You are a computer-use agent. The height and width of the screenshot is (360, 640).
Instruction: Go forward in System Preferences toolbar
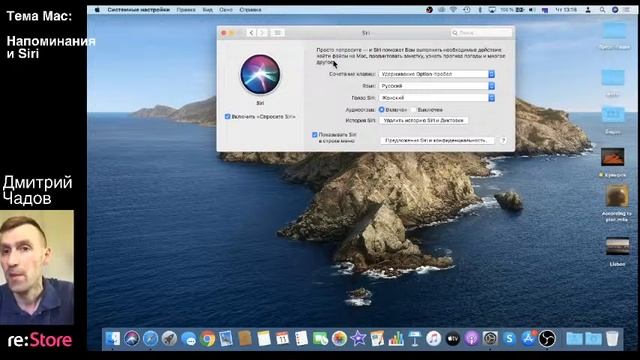point(262,33)
